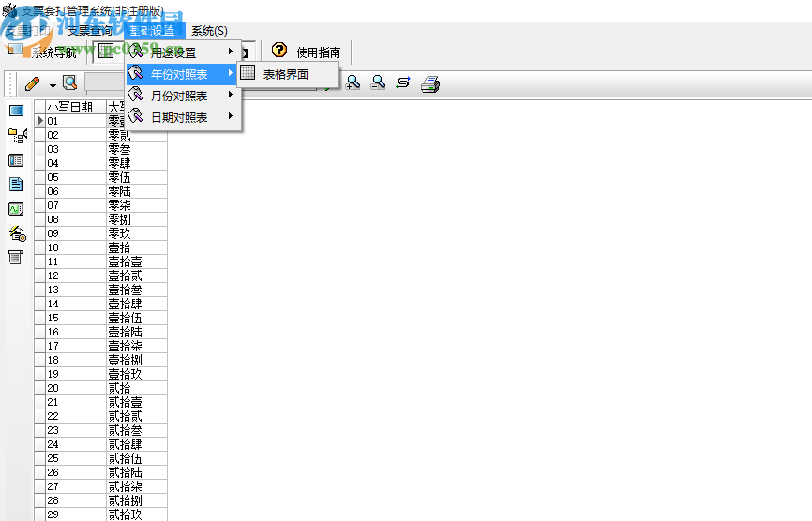Click the printer icon
This screenshot has width=812, height=521.
[x=429, y=83]
